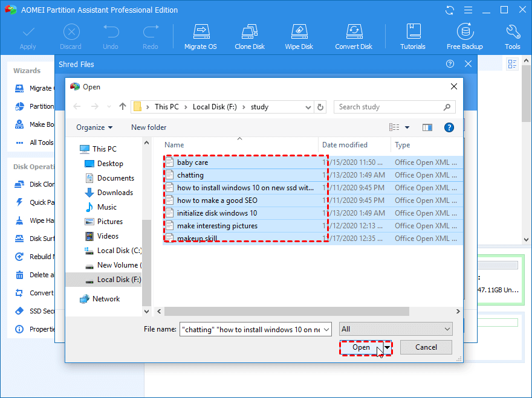Open Properties info icon in sidebar
532x398 pixels.
click(19, 329)
